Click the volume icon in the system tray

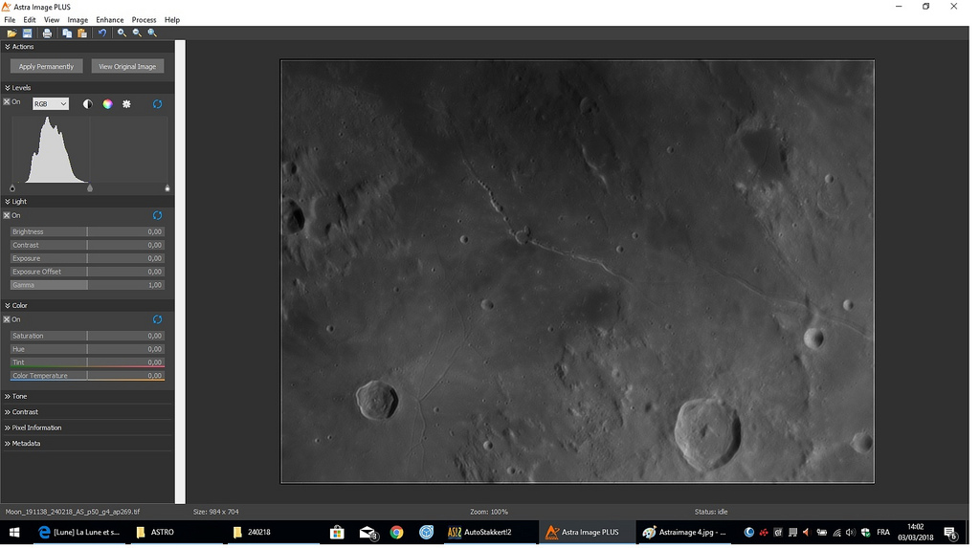(850, 533)
